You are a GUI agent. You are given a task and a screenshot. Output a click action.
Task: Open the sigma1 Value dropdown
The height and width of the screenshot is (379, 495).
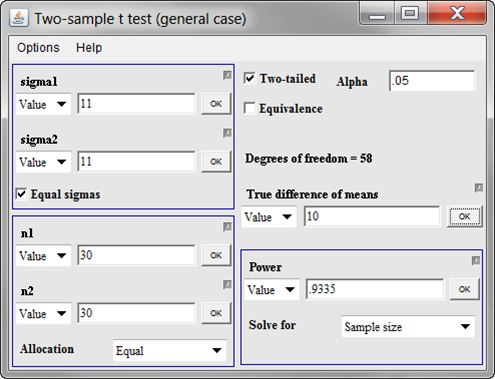pos(43,104)
